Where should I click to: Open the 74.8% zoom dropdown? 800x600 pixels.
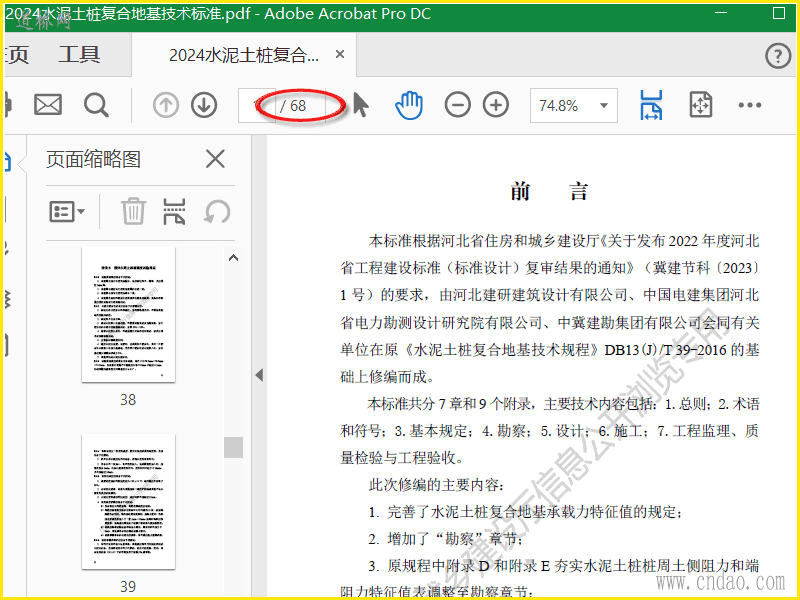(x=573, y=106)
